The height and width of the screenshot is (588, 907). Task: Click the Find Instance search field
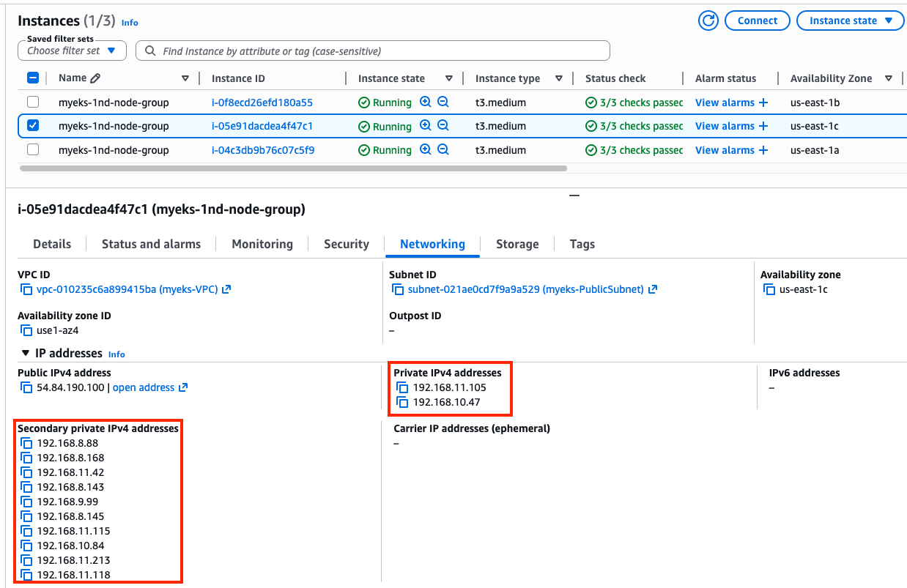click(374, 51)
